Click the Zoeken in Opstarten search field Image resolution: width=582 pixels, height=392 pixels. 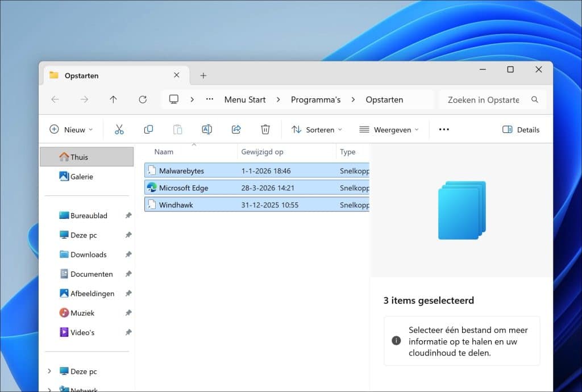tap(482, 99)
